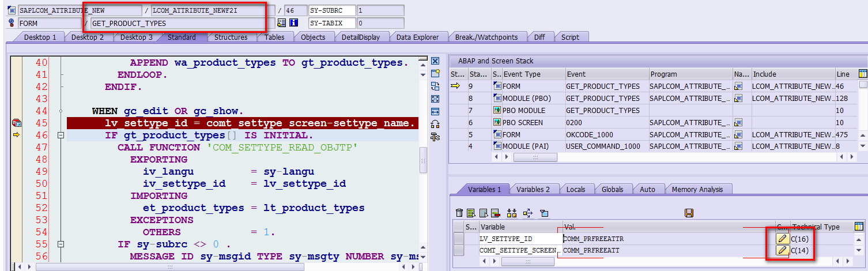Screen dimensions: 868x271
Task: Click the line 475 cell in stack
Action: tap(846, 135)
